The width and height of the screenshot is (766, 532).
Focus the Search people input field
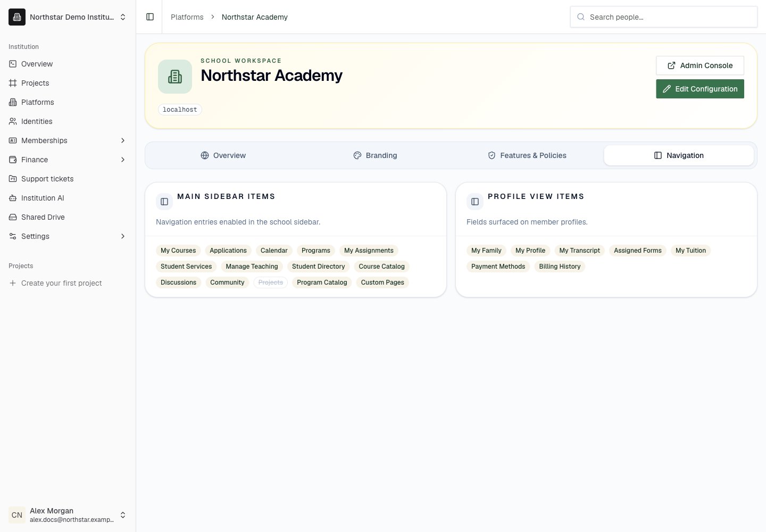664,17
